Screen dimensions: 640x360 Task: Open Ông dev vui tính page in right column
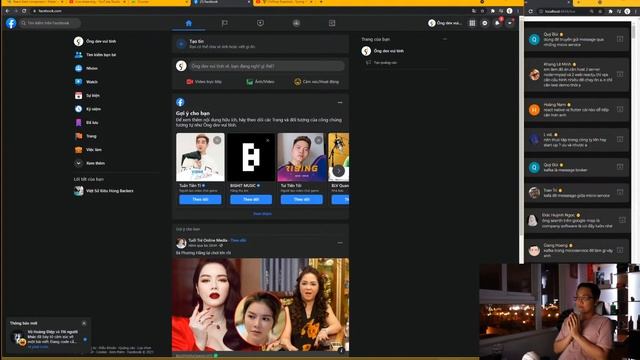pos(384,51)
